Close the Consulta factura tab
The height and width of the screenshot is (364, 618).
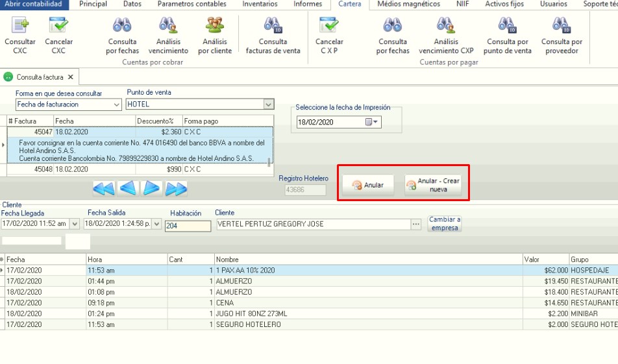point(70,77)
